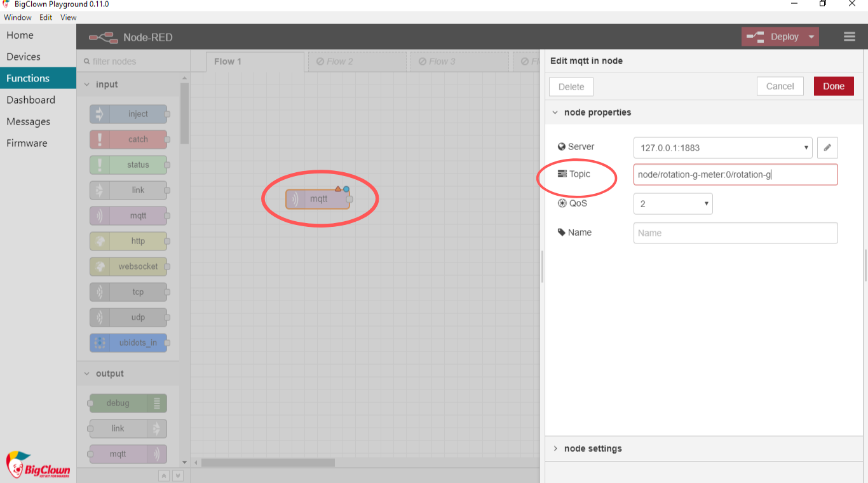The image size is (868, 483).
Task: Open Dashboard in sidebar
Action: (x=38, y=100)
